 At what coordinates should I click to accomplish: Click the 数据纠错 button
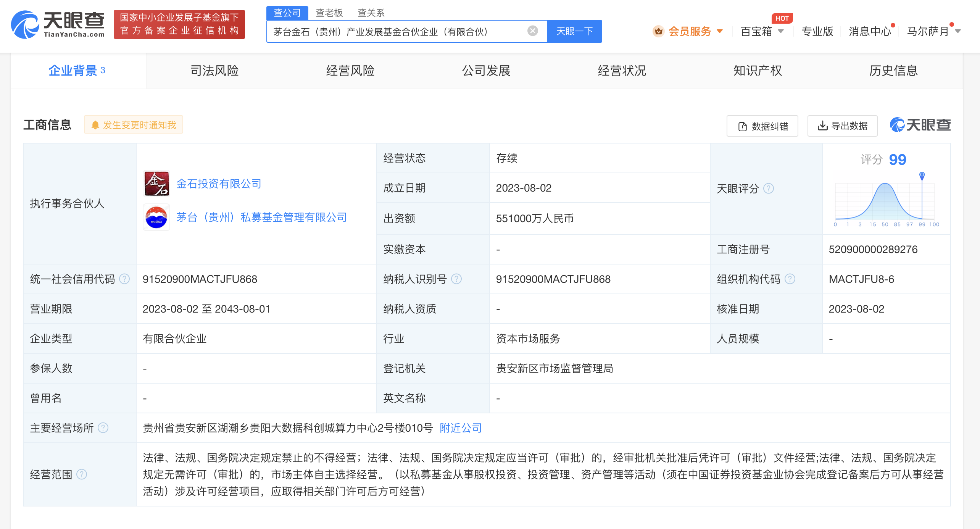pyautogui.click(x=762, y=126)
